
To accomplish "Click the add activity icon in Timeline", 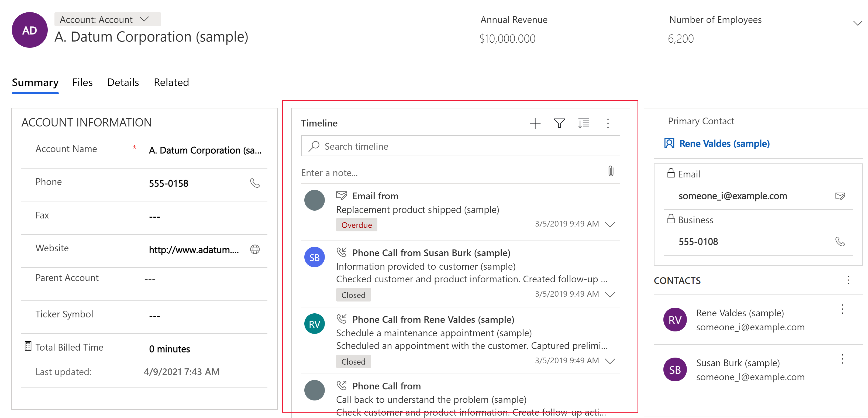I will (534, 123).
